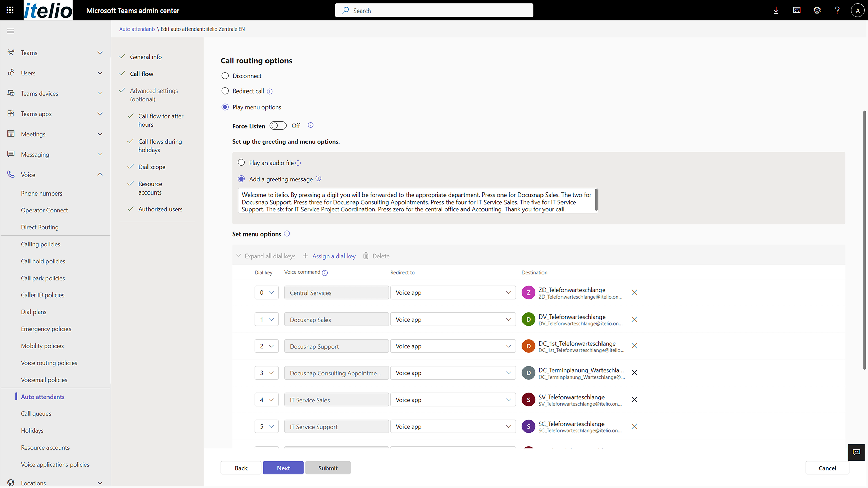Select the Play an audio file option
This screenshot has width=868, height=488.
pos(241,163)
